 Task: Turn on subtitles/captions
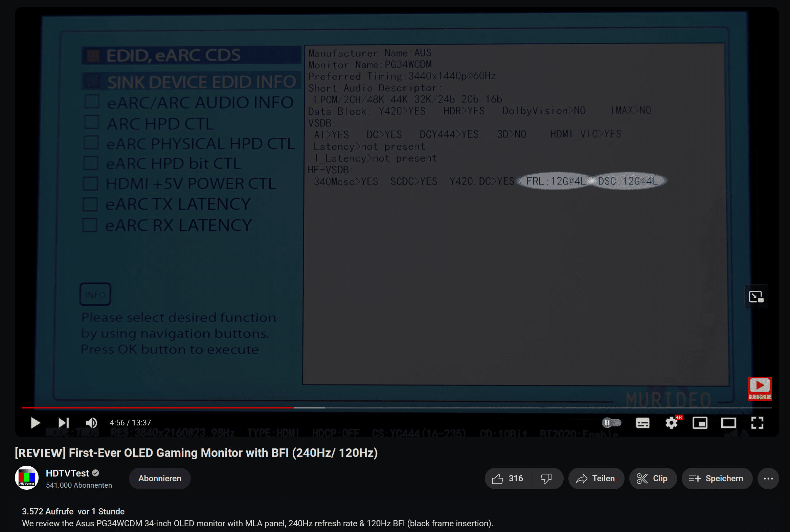(x=642, y=423)
